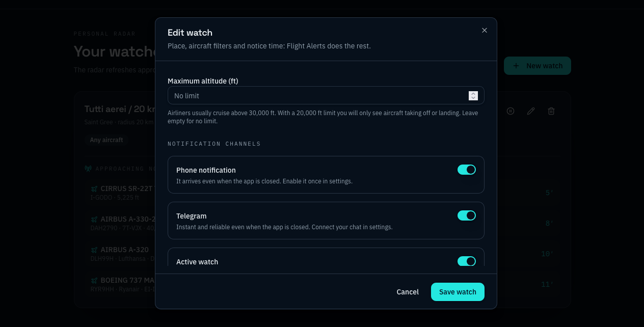Click the NOTIFICATION CHANNELS section header
Screen dimensions: 644x327
pyautogui.click(x=214, y=144)
